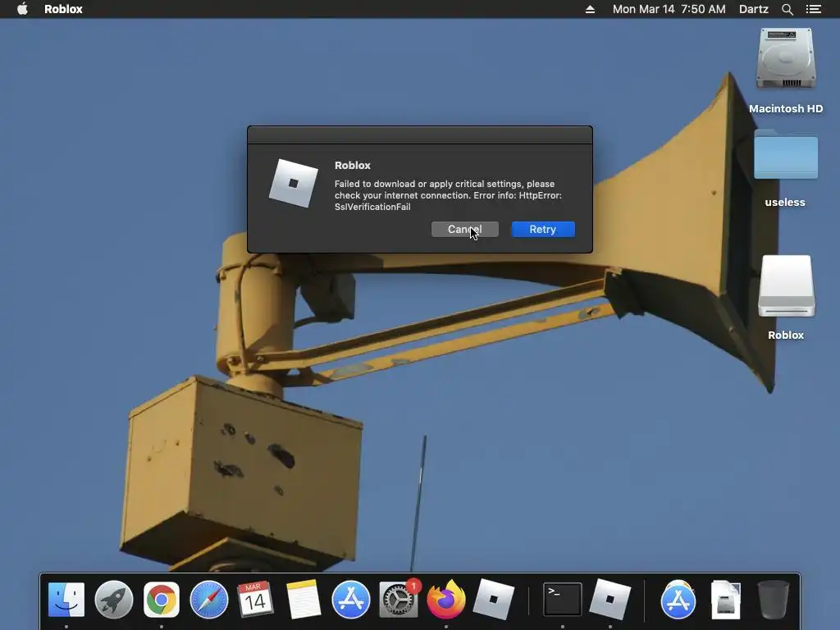Click the Roblox logo in error dialog
840x630 pixels.
[x=293, y=183]
